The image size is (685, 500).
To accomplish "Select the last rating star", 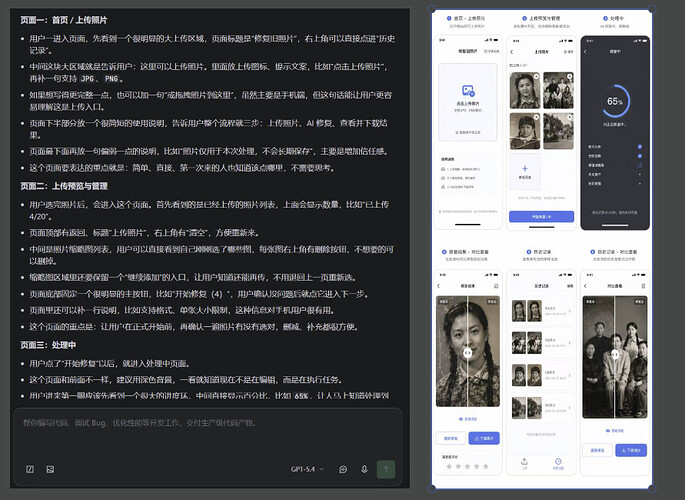I will click(486, 466).
